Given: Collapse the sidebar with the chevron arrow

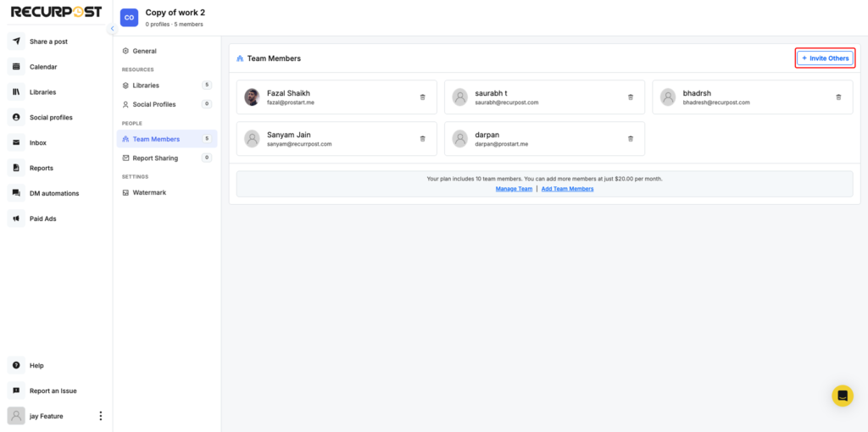Looking at the screenshot, I should [x=113, y=28].
